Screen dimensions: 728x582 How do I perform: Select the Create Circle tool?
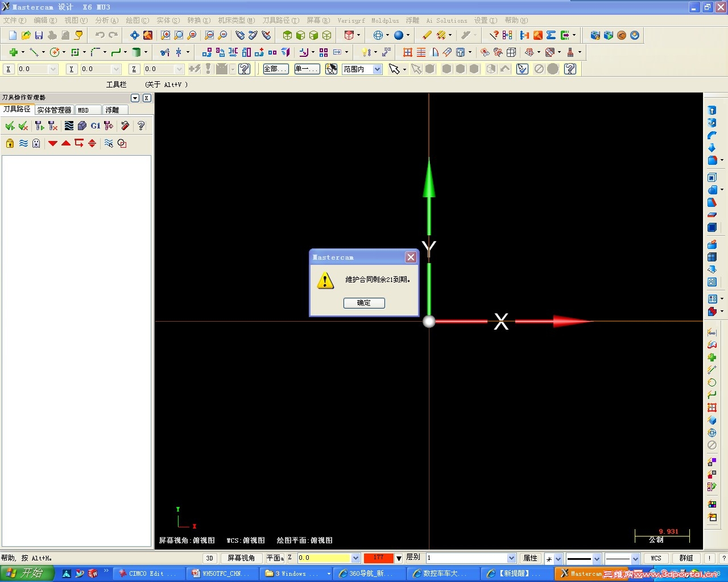(55, 52)
